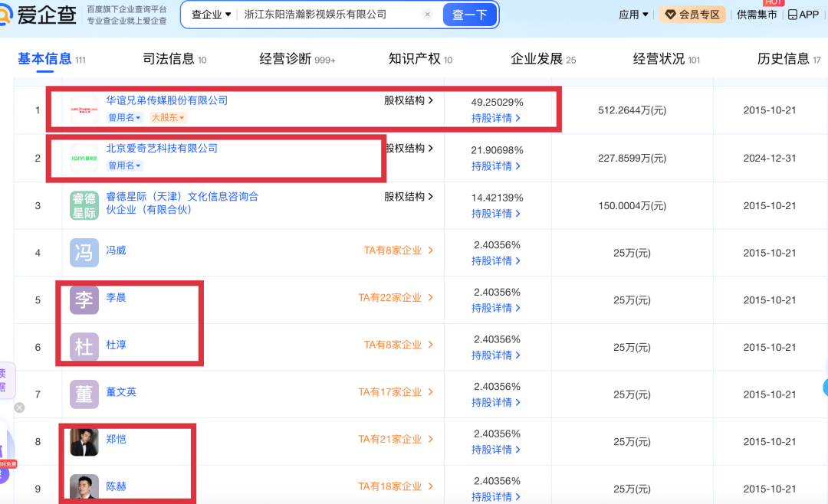Click into the company name search field
Screen dimensions: 828x504
point(330,15)
